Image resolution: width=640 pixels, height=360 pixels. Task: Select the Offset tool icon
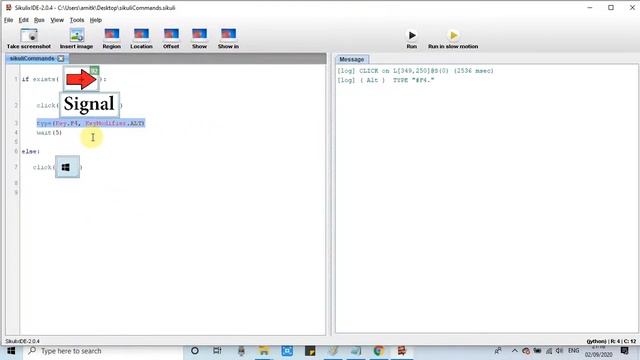171,39
